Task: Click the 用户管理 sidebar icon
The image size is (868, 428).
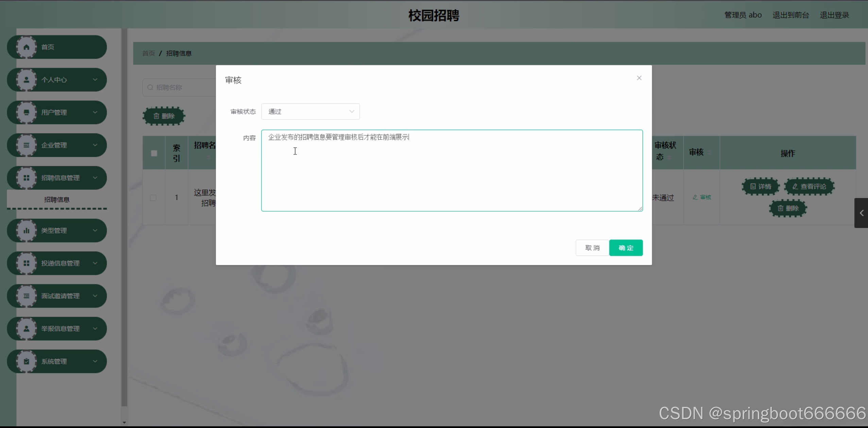Action: pyautogui.click(x=26, y=112)
